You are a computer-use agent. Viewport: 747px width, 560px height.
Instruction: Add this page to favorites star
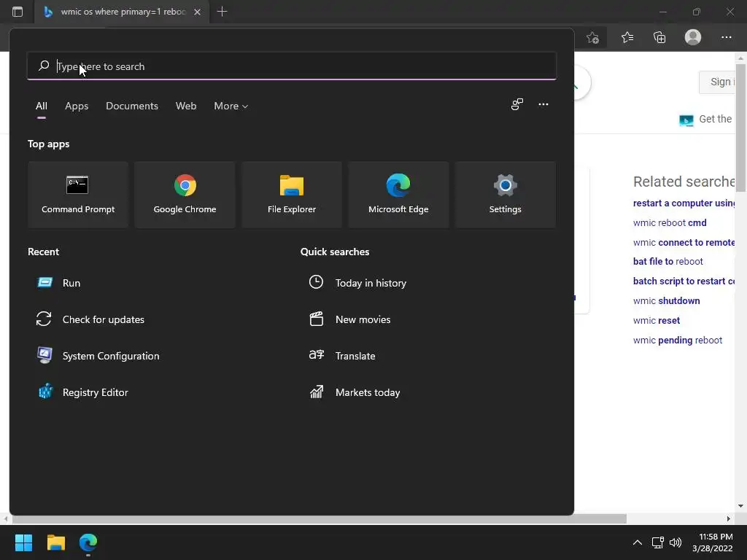(592, 38)
